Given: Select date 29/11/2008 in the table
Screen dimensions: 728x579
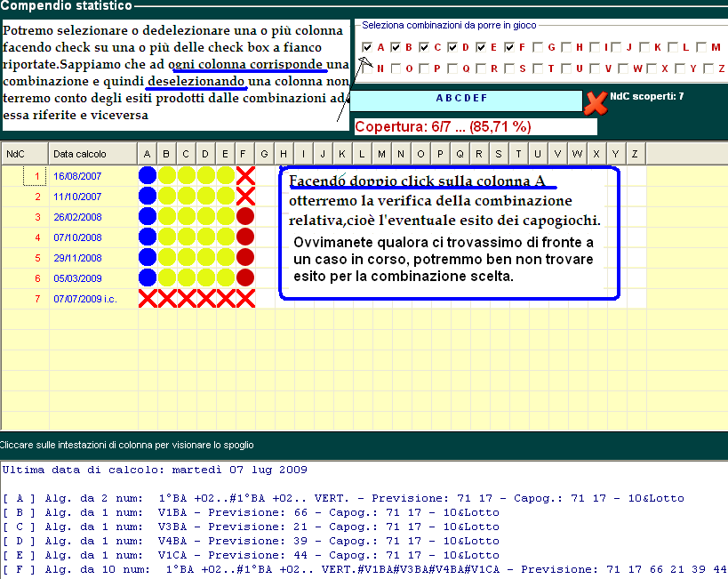Looking at the screenshot, I should point(77,258).
